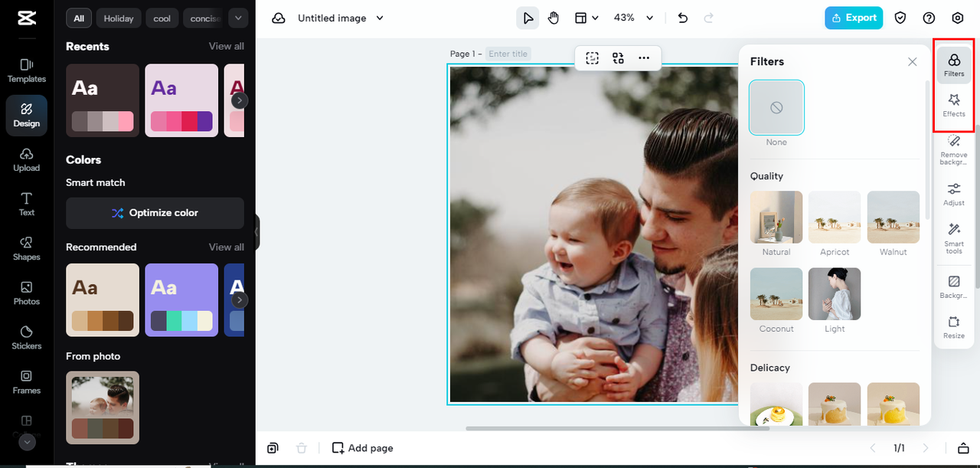Viewport: 980px width, 468px height.
Task: Open the Stickers panel
Action: tap(27, 337)
